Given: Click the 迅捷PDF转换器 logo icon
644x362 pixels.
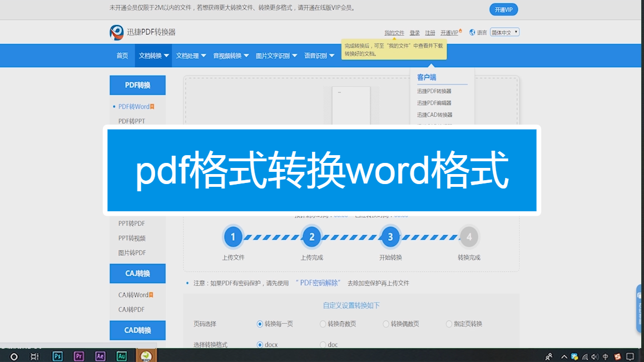Looking at the screenshot, I should (117, 32).
